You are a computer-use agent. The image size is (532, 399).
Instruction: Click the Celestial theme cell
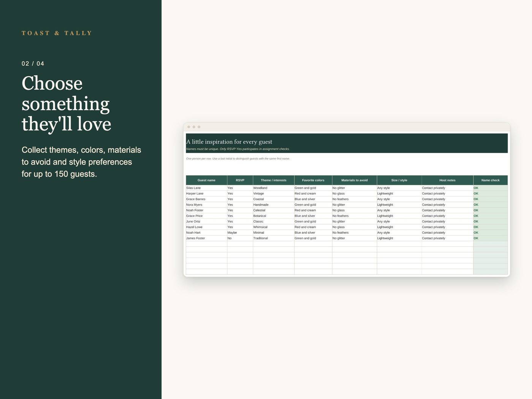click(x=274, y=210)
